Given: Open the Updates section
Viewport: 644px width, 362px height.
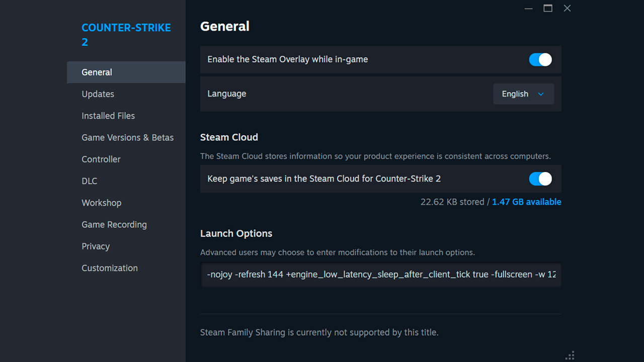Looking at the screenshot, I should [x=126, y=94].
